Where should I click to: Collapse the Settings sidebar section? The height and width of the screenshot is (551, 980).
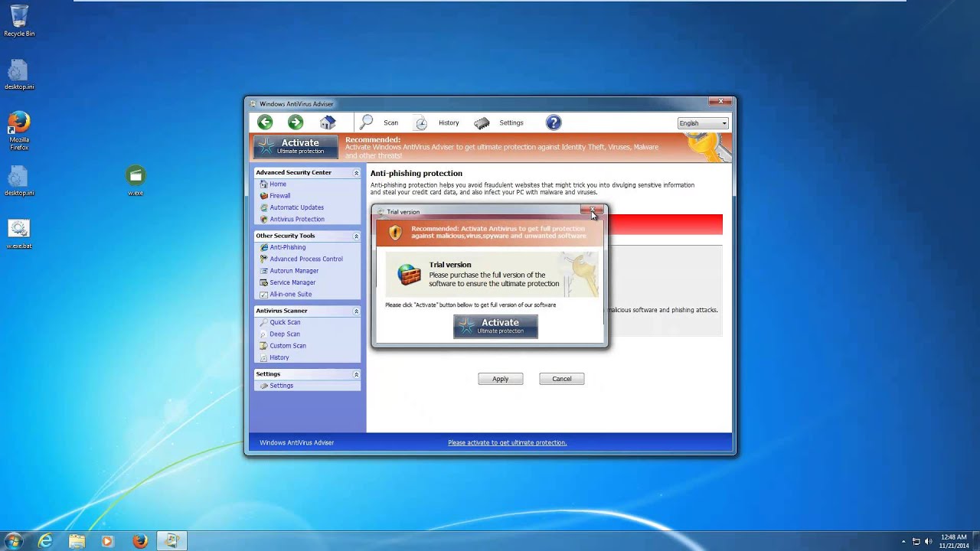pos(356,374)
